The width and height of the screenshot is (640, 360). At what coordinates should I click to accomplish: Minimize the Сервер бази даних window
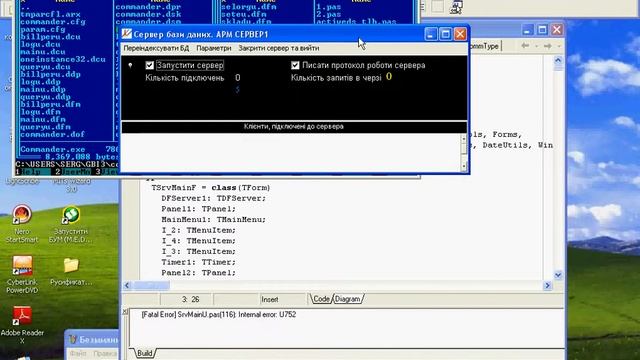tap(431, 34)
